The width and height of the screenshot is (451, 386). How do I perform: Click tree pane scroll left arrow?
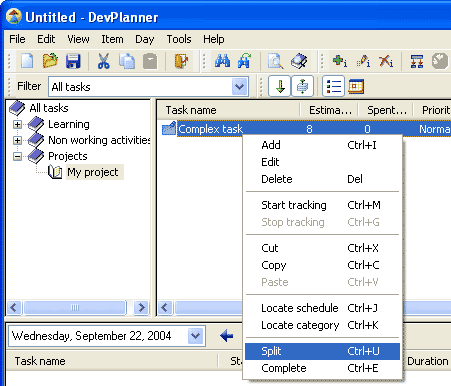[x=14, y=307]
